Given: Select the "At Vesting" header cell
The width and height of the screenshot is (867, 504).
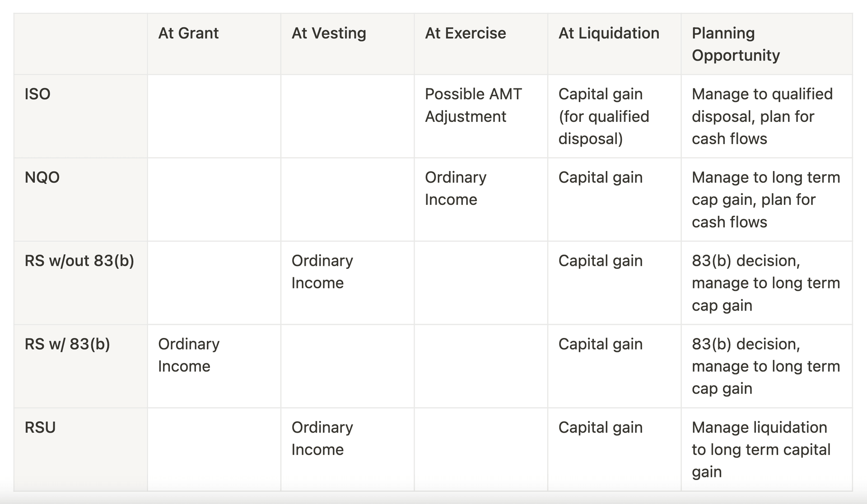Looking at the screenshot, I should point(347,44).
